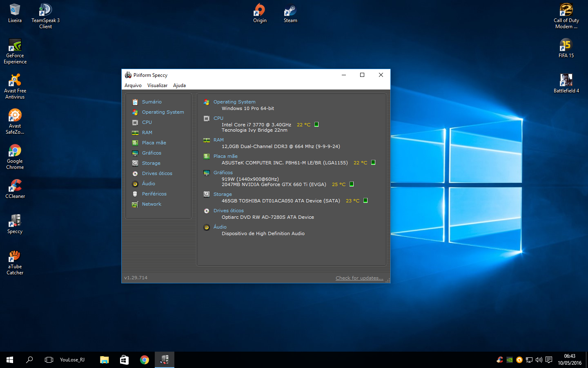Viewport: 588px width, 368px height.
Task: Open Network in the sidebar
Action: (151, 204)
